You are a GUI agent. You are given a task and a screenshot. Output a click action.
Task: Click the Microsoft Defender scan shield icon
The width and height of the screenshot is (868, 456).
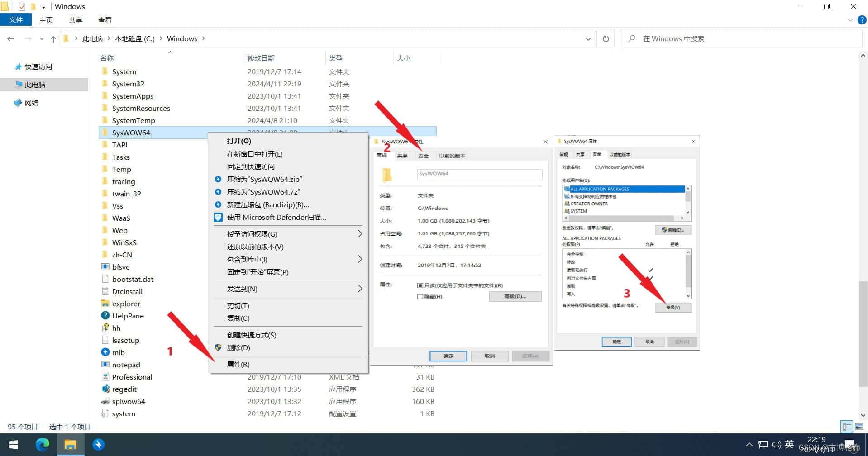218,217
